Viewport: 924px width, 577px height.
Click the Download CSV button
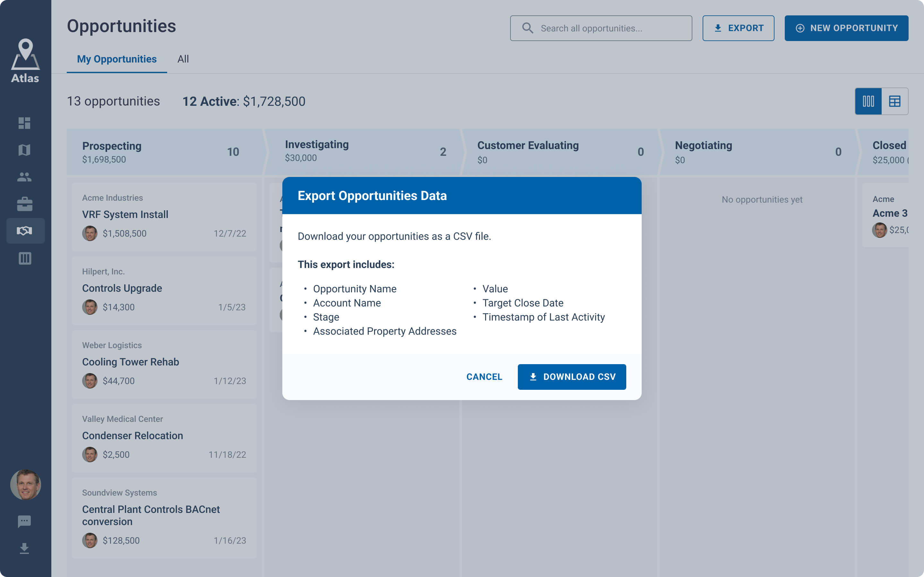coord(572,377)
